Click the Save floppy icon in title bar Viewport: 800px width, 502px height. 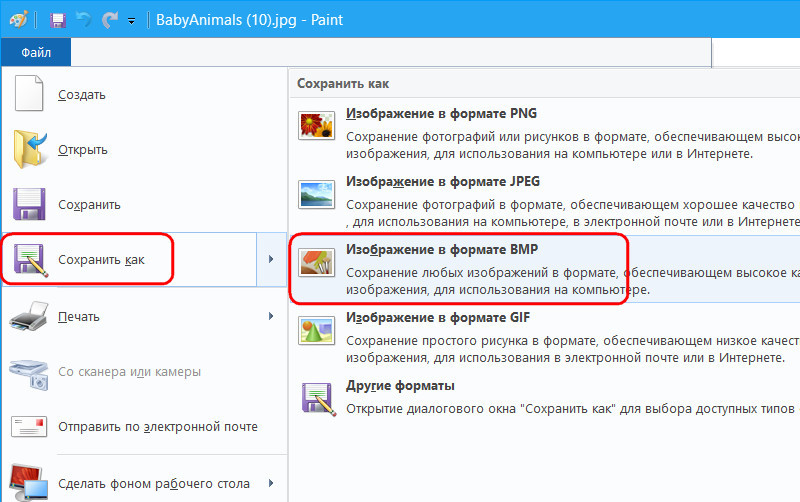pyautogui.click(x=57, y=19)
